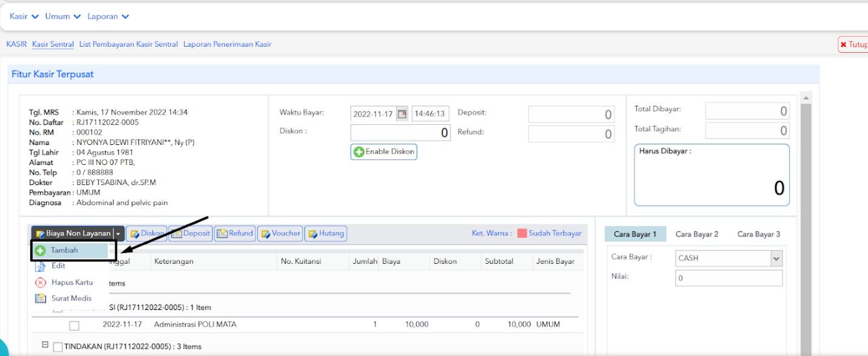Open Laporan Penerimaan Kasir tab
Image resolution: width=868 pixels, height=356 pixels.
227,44
